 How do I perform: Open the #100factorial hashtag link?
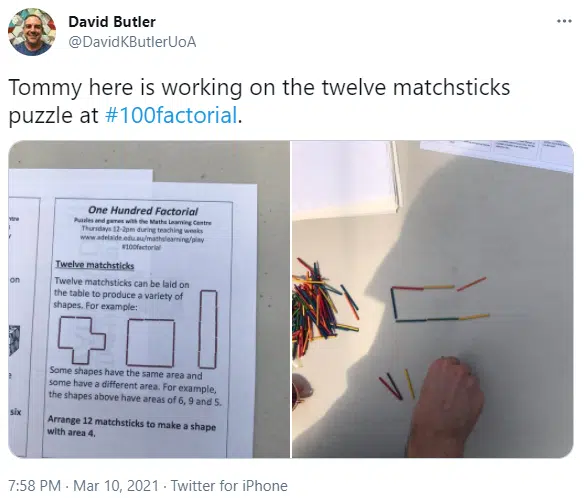click(171, 115)
